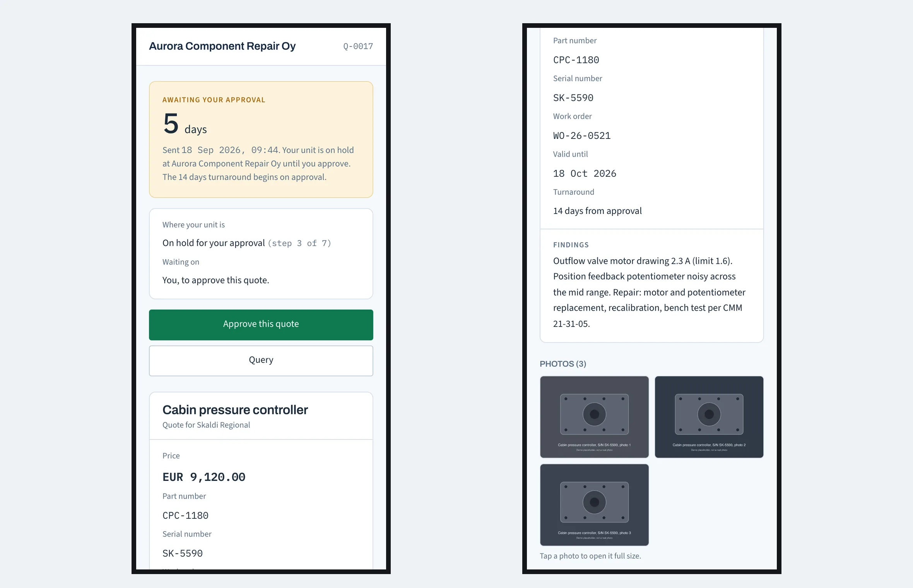Click the Findings section text
The height and width of the screenshot is (588, 913).
point(649,292)
